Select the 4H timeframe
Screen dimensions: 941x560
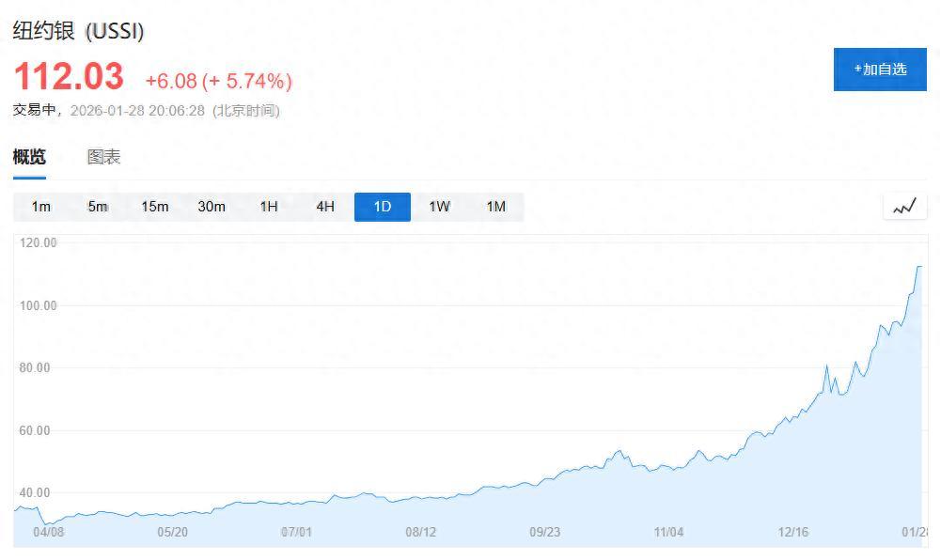tap(324, 207)
